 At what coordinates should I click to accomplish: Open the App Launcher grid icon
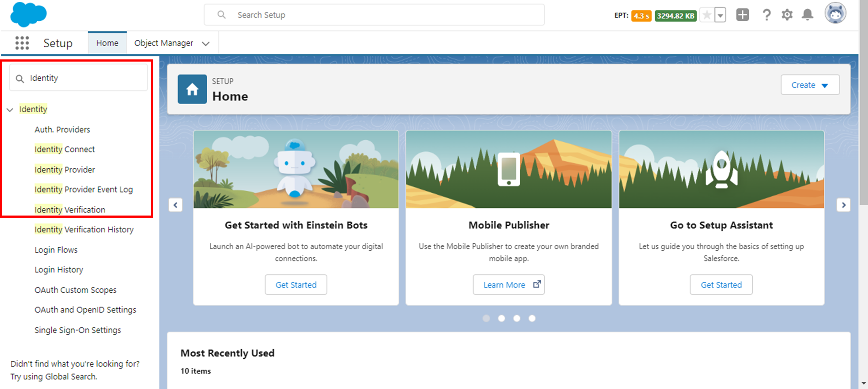click(22, 43)
